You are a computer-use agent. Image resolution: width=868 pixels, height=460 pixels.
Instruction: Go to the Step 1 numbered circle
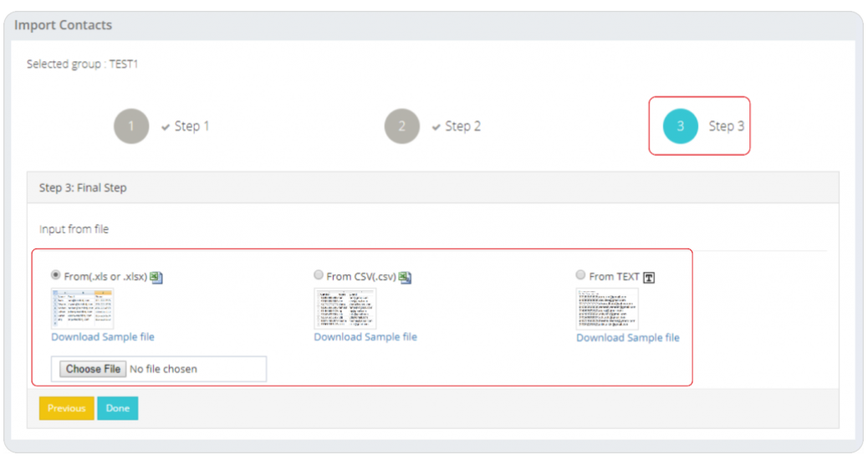point(131,126)
